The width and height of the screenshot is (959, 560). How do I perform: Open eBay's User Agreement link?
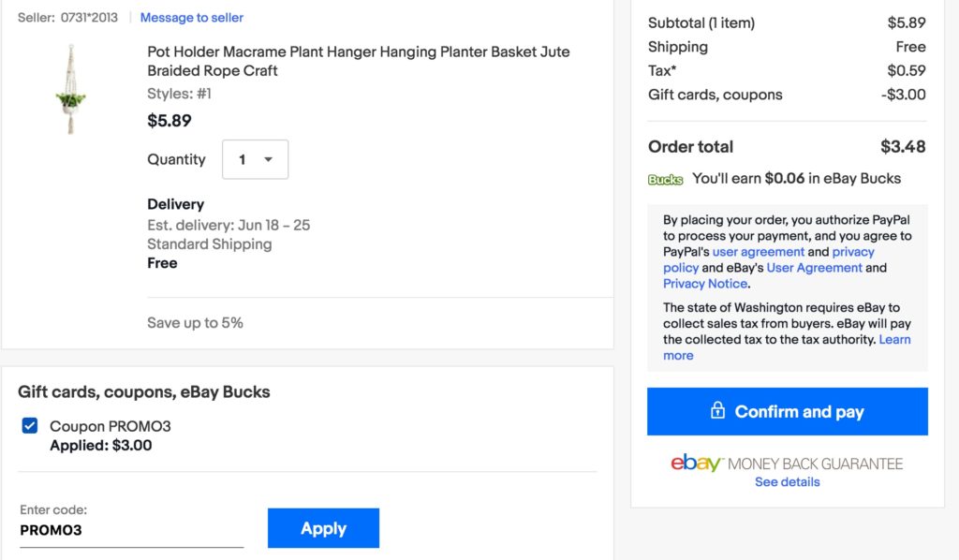(814, 268)
